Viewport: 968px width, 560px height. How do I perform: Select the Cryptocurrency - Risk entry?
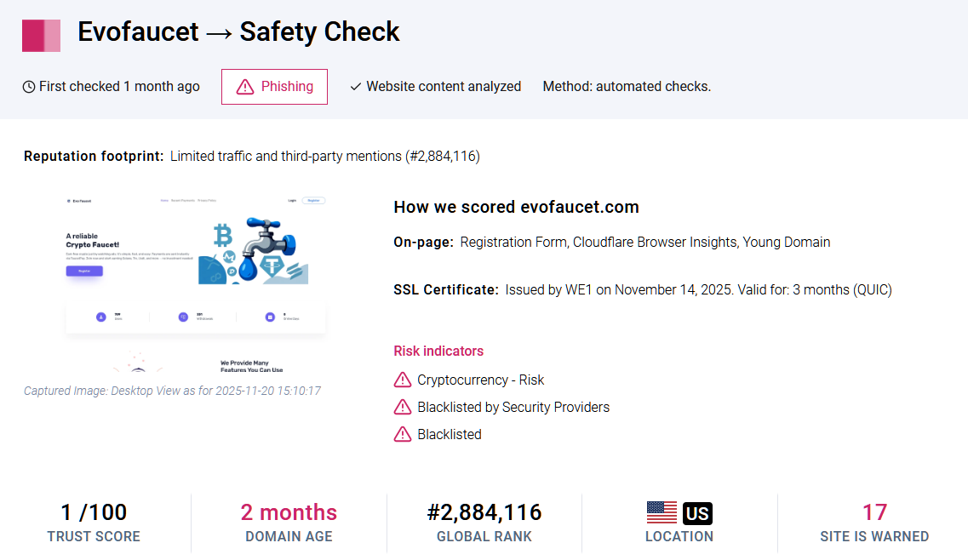point(481,380)
